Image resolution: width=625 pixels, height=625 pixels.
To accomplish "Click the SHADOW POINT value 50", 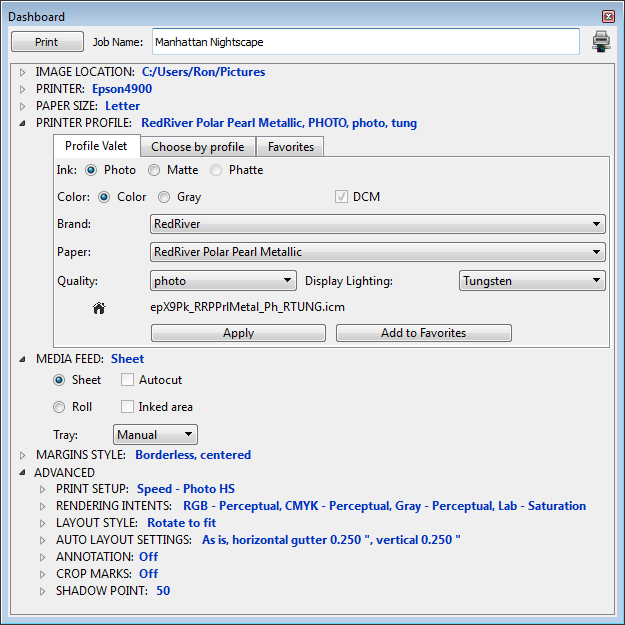I will [x=163, y=590].
